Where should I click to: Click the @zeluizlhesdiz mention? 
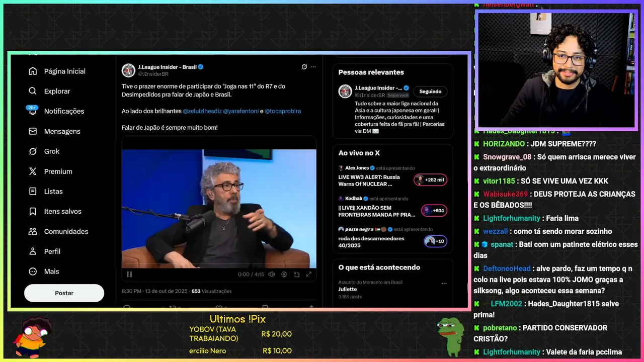tap(202, 111)
